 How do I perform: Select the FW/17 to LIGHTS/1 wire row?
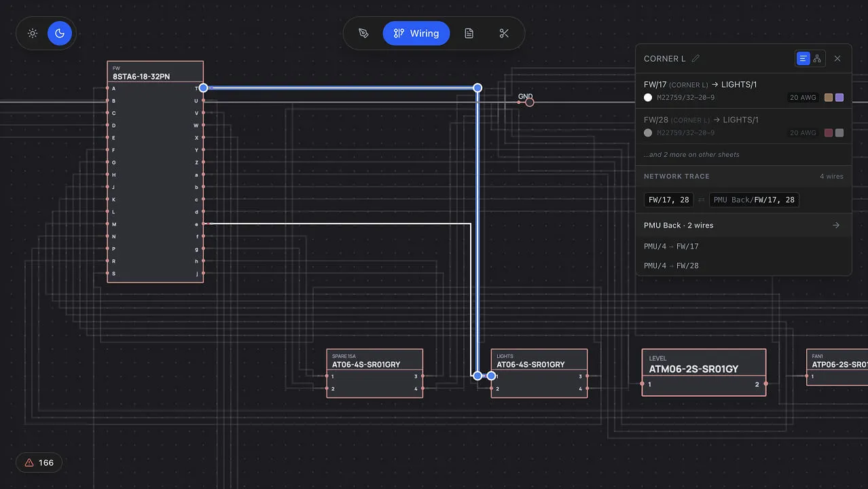pyautogui.click(x=744, y=91)
